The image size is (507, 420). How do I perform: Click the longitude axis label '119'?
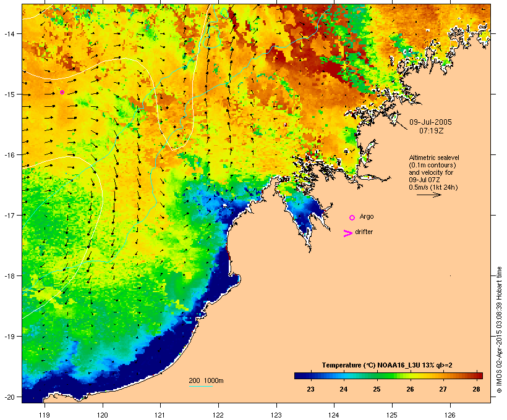45,415
